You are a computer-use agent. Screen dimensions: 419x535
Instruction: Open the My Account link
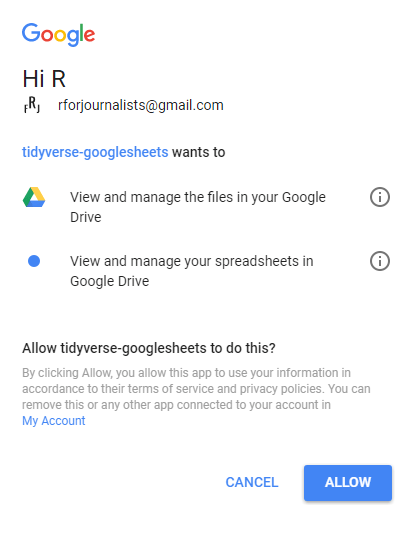54,421
